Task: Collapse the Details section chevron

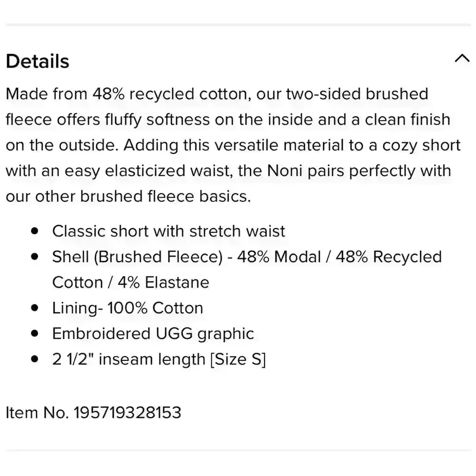Action: 462,59
